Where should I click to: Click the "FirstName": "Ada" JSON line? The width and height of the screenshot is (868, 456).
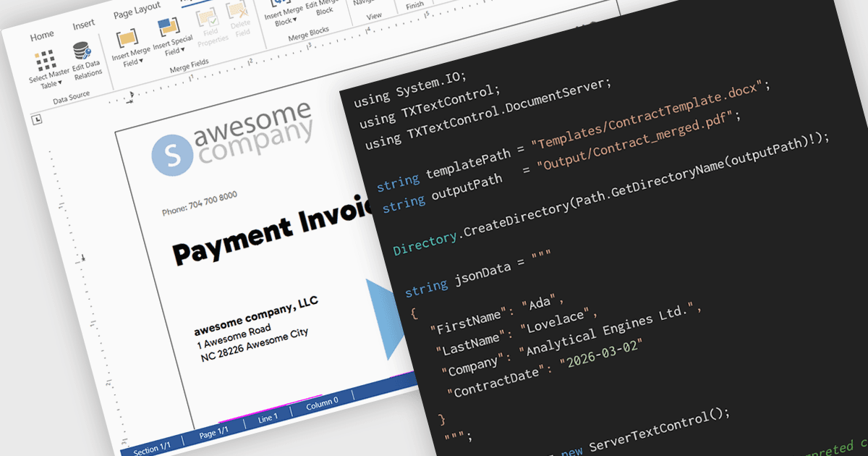point(496,315)
